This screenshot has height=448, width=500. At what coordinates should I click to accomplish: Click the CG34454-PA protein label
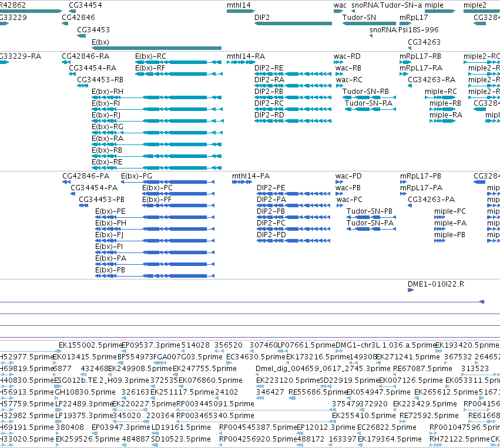[94, 188]
